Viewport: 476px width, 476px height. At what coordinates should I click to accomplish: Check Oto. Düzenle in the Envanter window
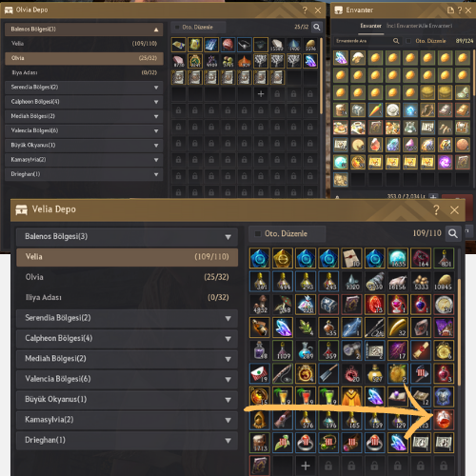click(408, 41)
